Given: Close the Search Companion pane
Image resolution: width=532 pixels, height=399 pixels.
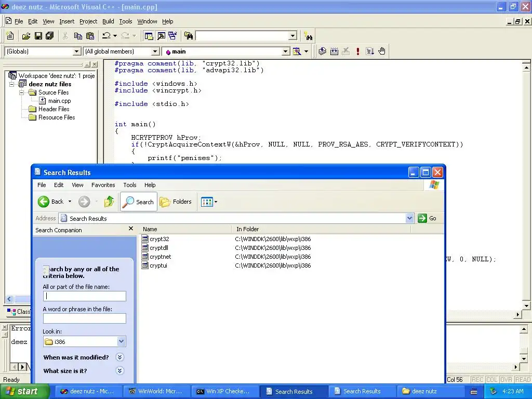Looking at the screenshot, I should pos(131,229).
